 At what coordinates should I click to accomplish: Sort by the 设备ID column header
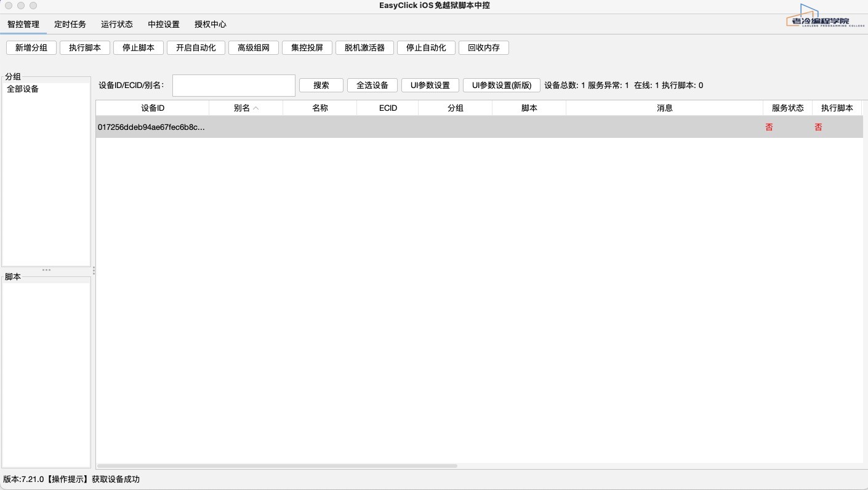coord(153,108)
